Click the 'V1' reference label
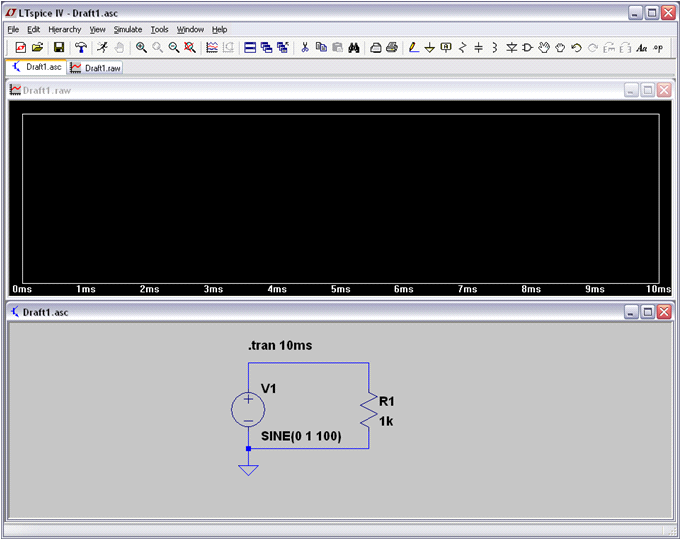The width and height of the screenshot is (681, 540). point(268,388)
